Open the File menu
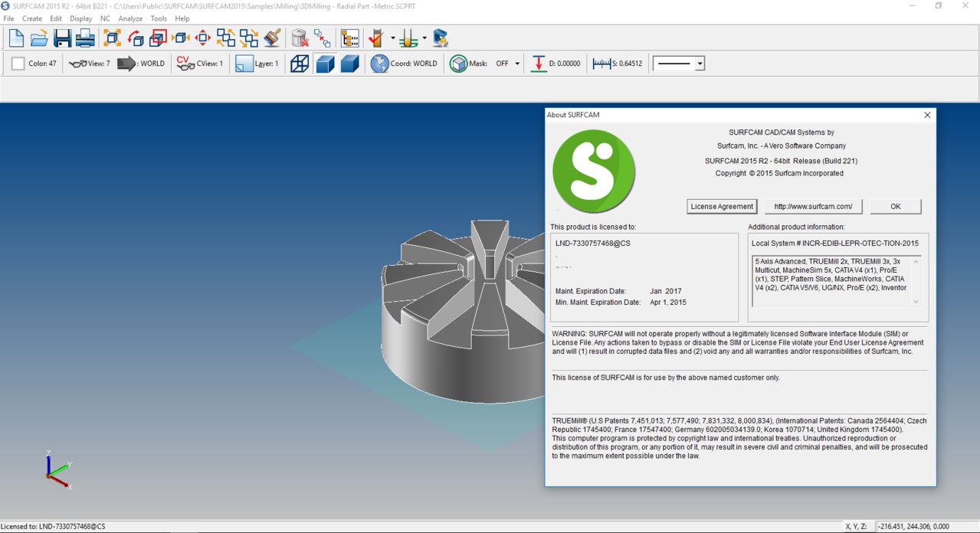The image size is (980, 533). (9, 18)
